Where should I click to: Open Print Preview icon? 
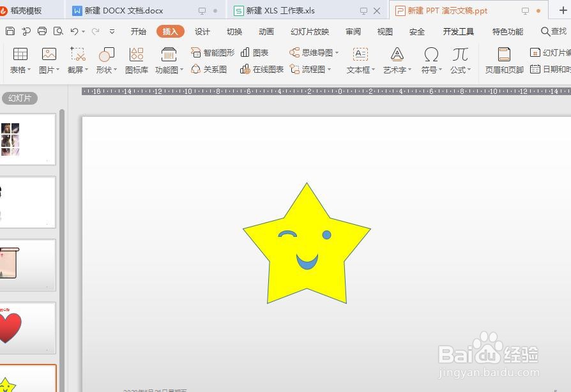point(58,31)
